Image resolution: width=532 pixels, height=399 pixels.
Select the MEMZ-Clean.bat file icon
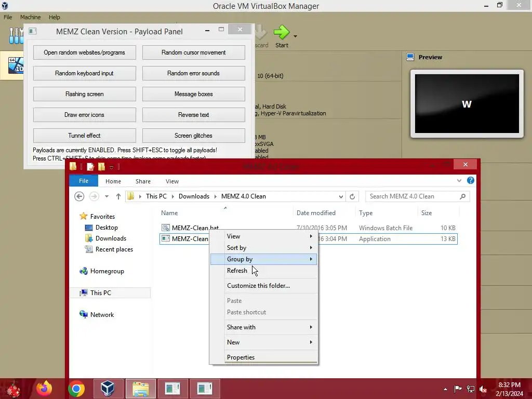166,228
